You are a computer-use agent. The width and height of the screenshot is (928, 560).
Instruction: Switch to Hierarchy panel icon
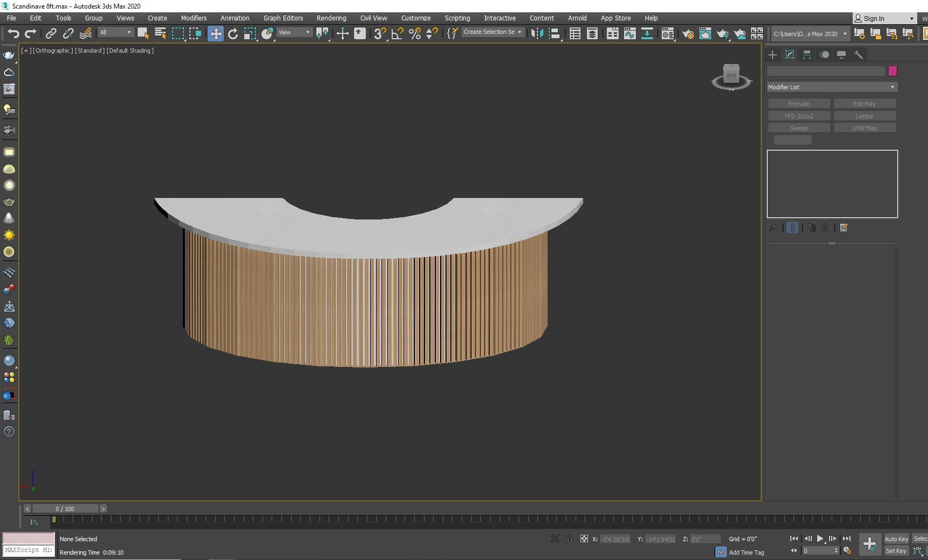[x=807, y=55]
